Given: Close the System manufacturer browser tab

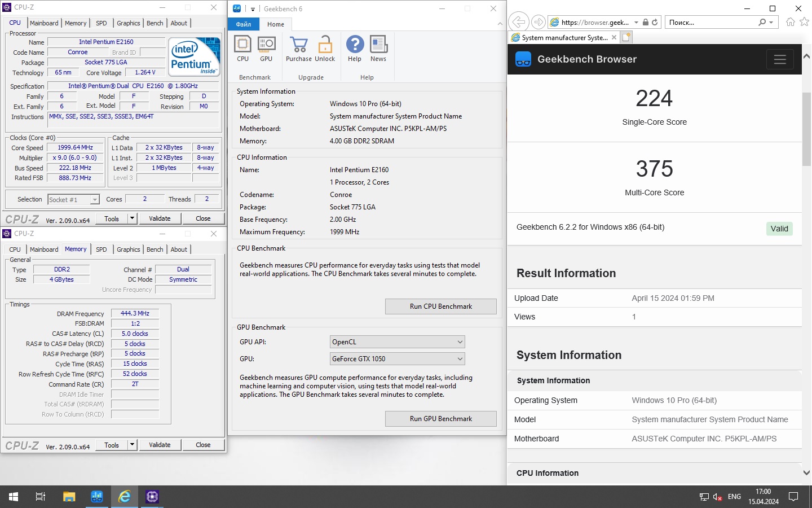Looking at the screenshot, I should (614, 38).
